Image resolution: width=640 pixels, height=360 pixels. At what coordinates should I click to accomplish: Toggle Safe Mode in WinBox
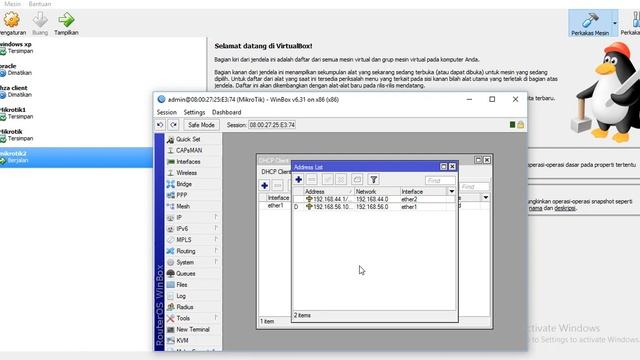tap(201, 125)
